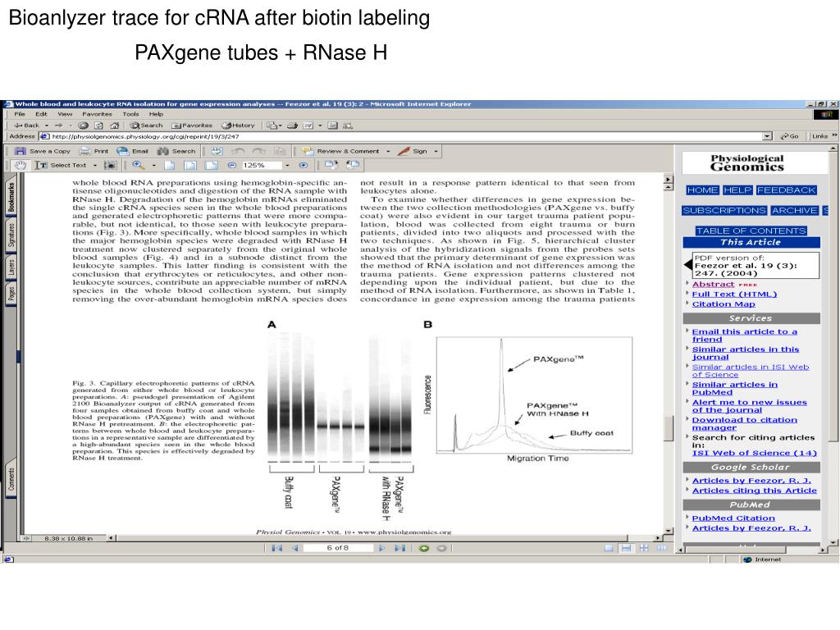Go to next page arrow
Viewport: 840px width, 630px height.
382,548
